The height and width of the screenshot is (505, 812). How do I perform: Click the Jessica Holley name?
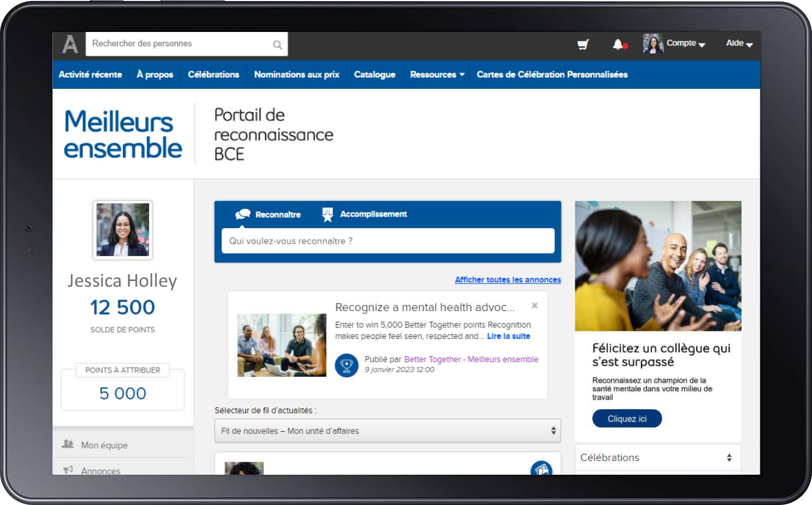click(x=122, y=281)
